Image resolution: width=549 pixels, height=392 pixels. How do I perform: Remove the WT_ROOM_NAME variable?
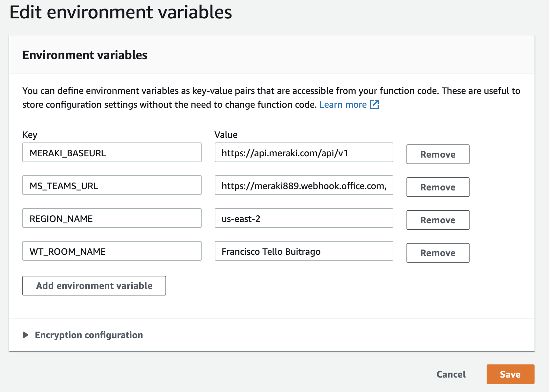[x=438, y=253]
